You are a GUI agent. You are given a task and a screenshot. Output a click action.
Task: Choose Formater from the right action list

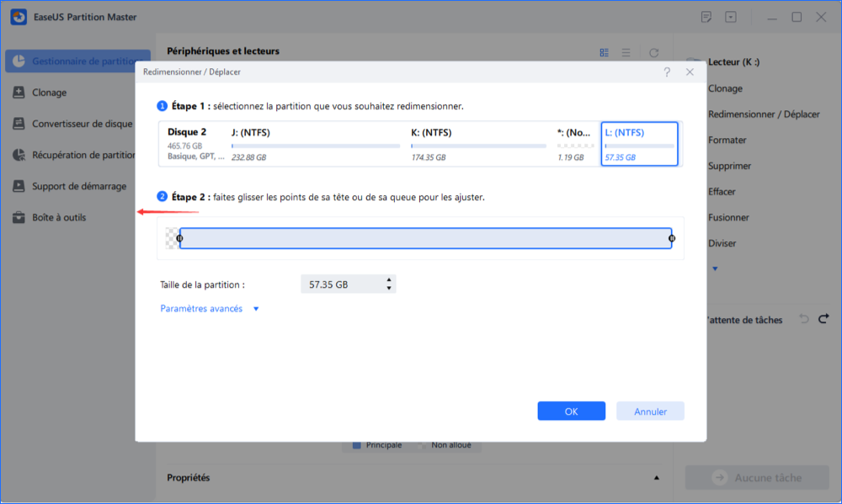pyautogui.click(x=727, y=141)
